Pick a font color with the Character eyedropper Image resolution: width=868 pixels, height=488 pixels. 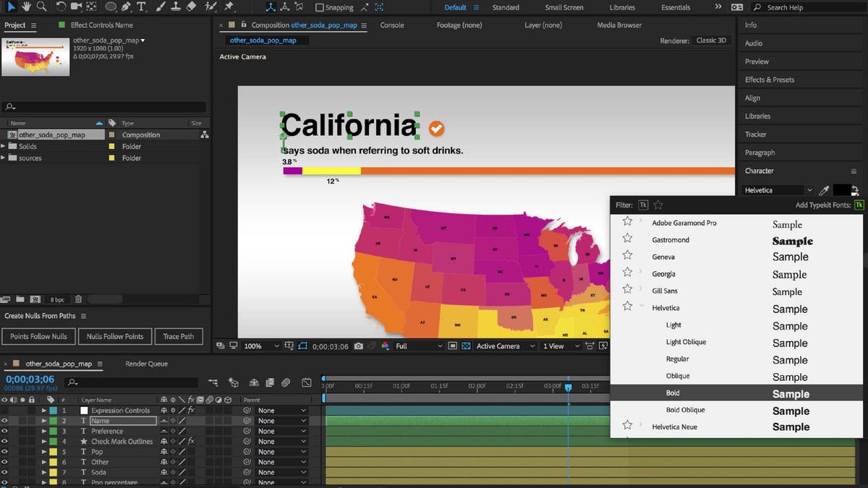click(x=824, y=189)
